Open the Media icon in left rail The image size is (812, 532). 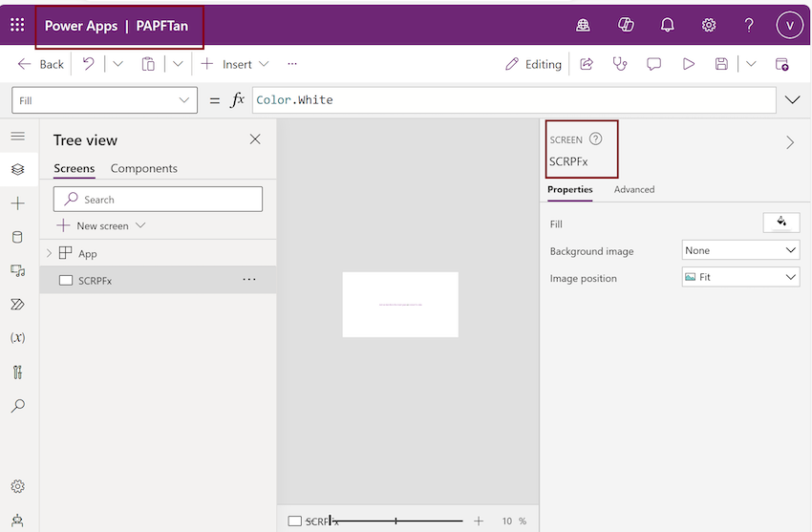[17, 270]
